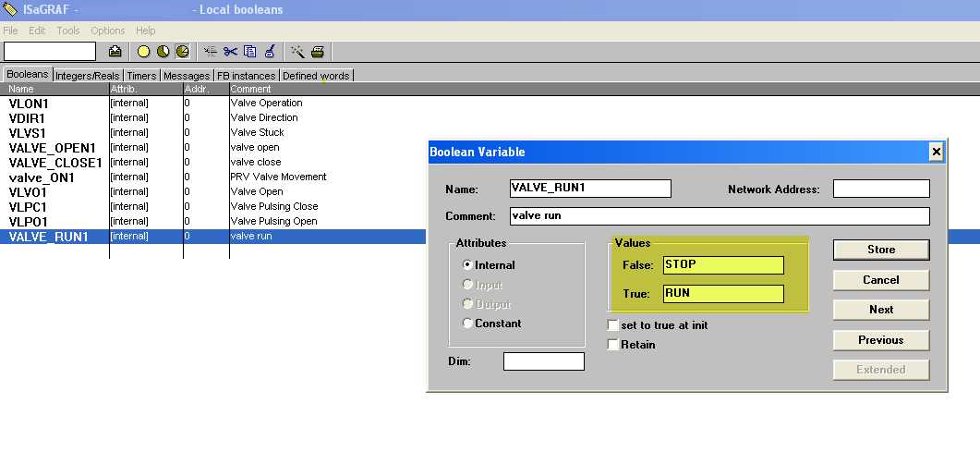
Task: Open the Help menu
Action: (146, 31)
